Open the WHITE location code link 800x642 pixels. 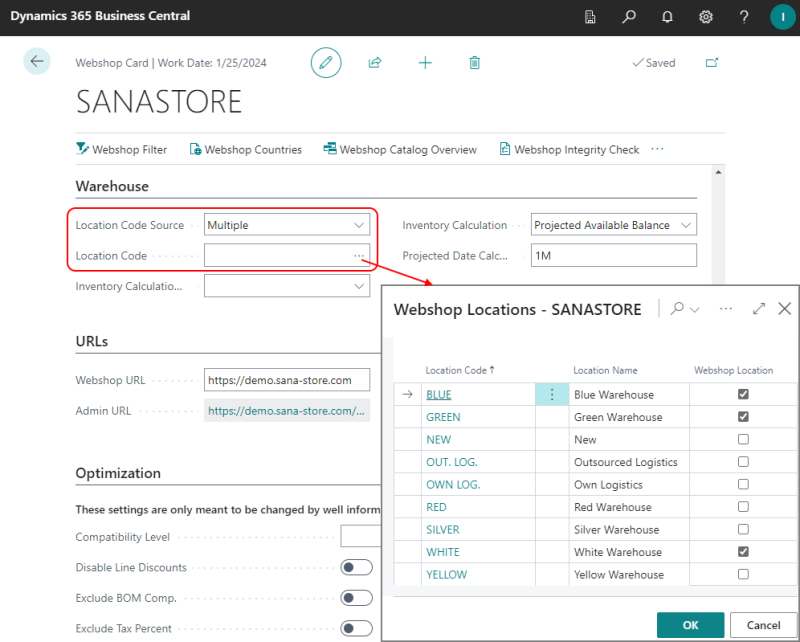click(x=443, y=552)
